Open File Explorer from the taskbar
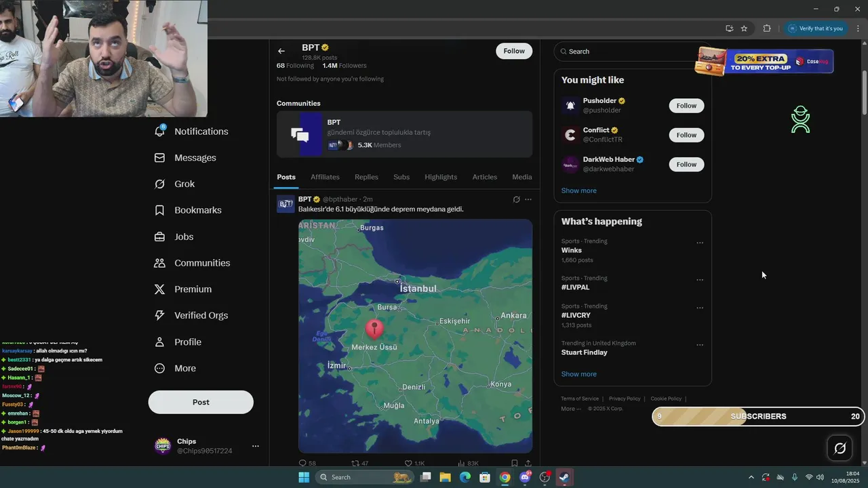Screen dimensions: 868x488 coord(446,477)
